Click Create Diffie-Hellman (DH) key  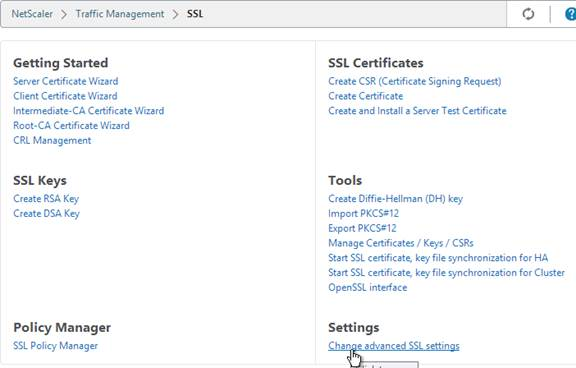pyautogui.click(x=396, y=199)
